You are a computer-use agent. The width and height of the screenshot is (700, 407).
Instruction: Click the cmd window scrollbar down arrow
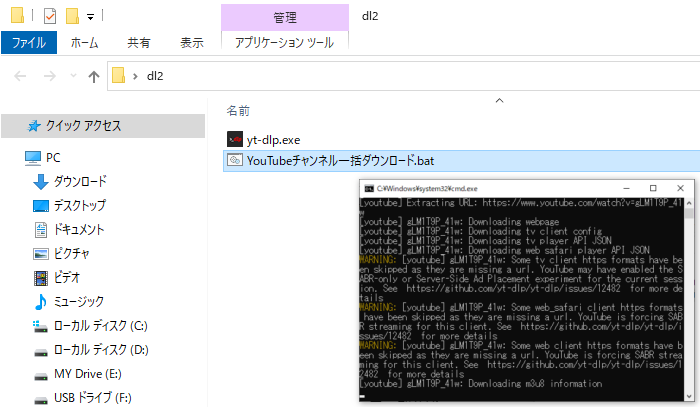pos(689,396)
